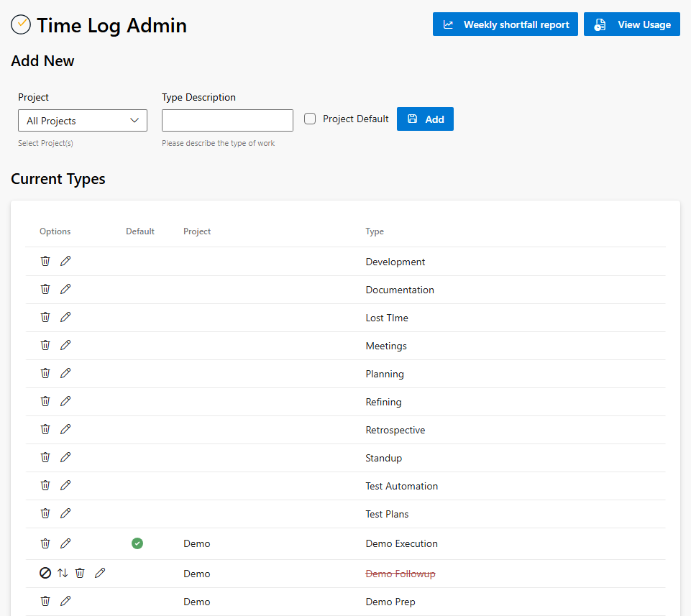
Task: Click the Add button
Action: 425,119
